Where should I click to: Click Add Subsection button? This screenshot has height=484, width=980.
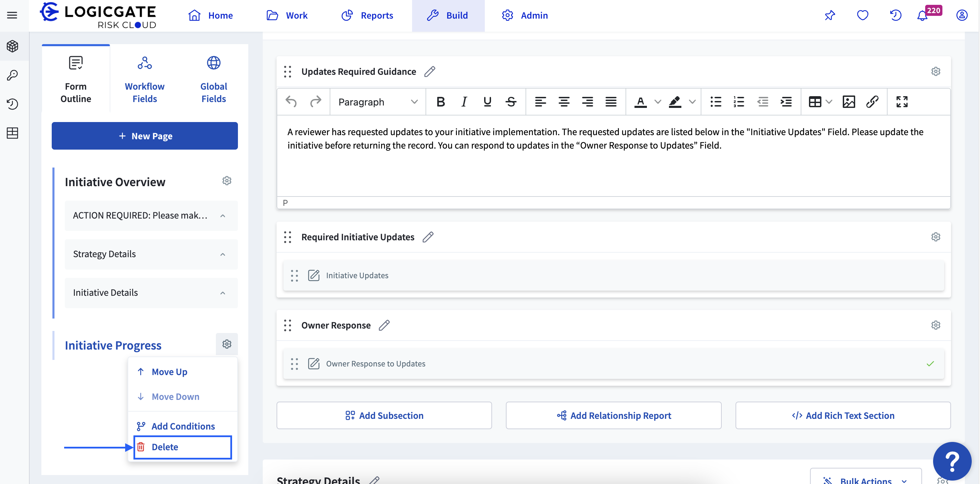pos(384,415)
